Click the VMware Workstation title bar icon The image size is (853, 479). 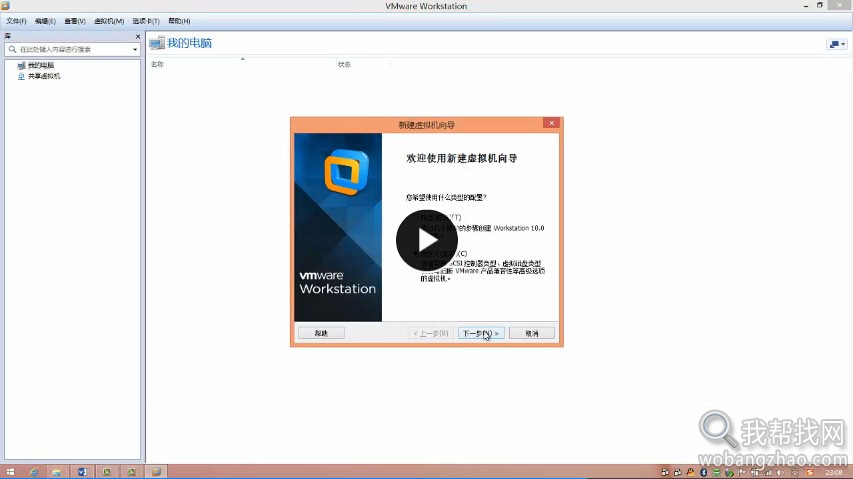pos(5,5)
